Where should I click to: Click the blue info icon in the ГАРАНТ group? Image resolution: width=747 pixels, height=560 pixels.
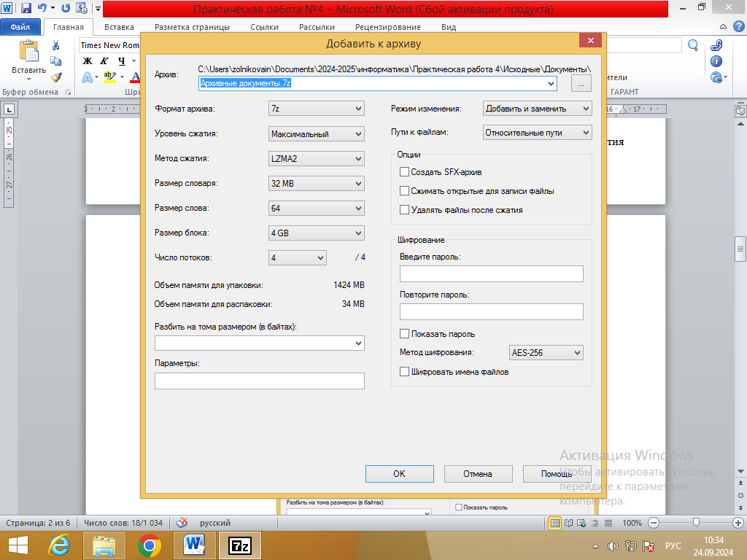pyautogui.click(x=716, y=61)
